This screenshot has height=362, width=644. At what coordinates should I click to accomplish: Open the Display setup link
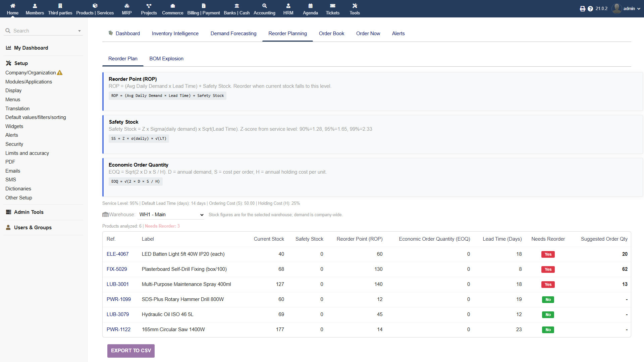coord(13,90)
